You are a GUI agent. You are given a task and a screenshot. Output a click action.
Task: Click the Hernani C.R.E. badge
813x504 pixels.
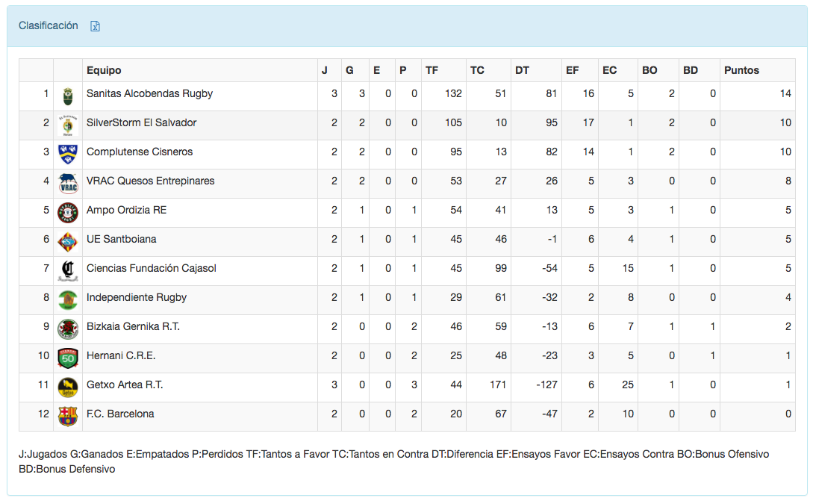(x=68, y=358)
